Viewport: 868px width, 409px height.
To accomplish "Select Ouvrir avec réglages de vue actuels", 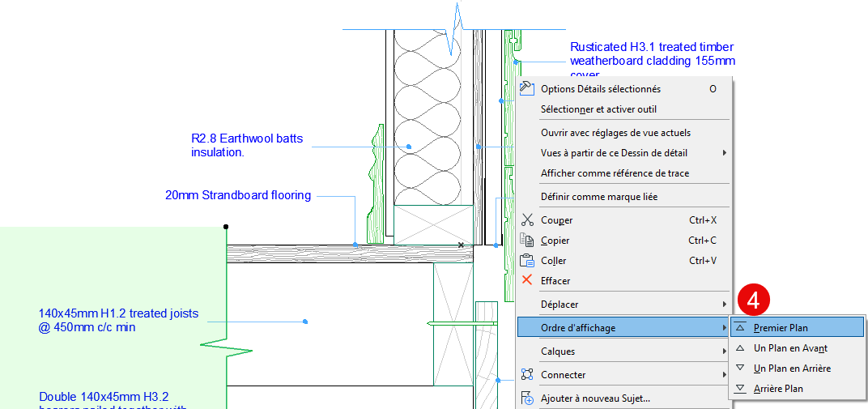I will [623, 133].
